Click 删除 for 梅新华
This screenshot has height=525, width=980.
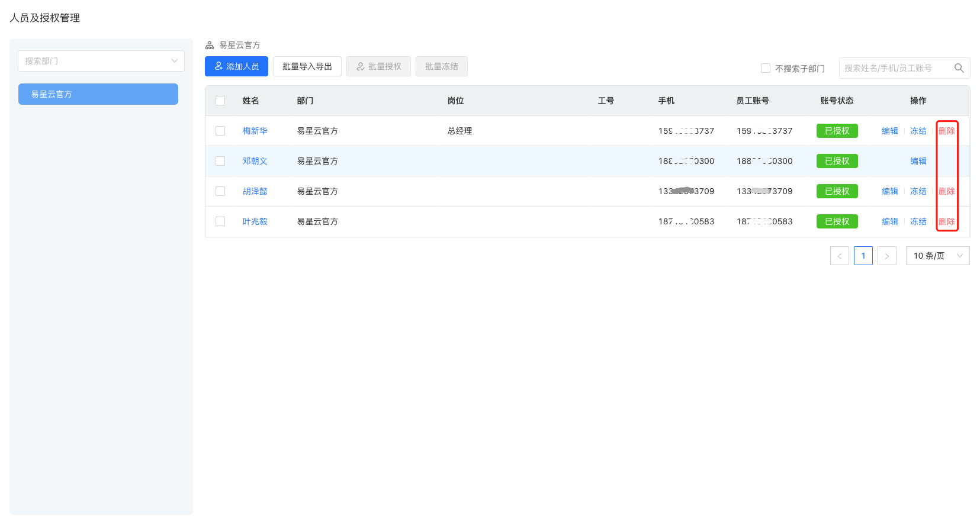click(947, 131)
